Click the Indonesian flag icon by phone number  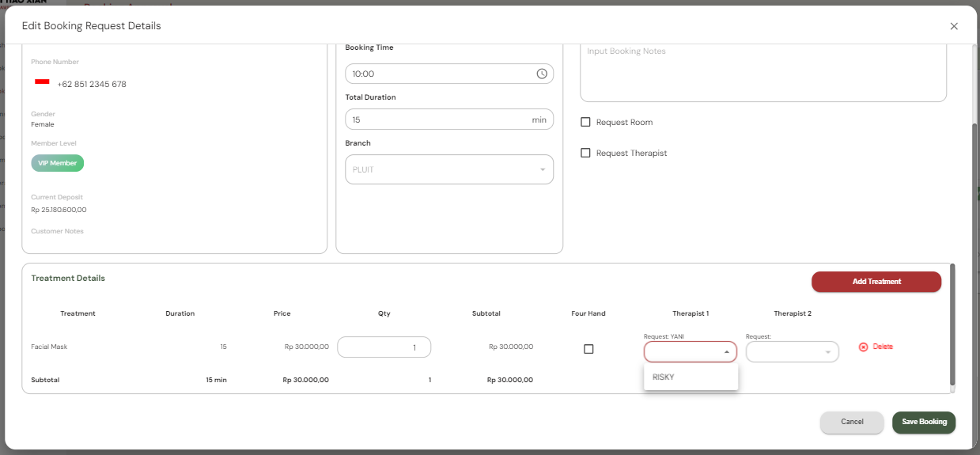(43, 82)
